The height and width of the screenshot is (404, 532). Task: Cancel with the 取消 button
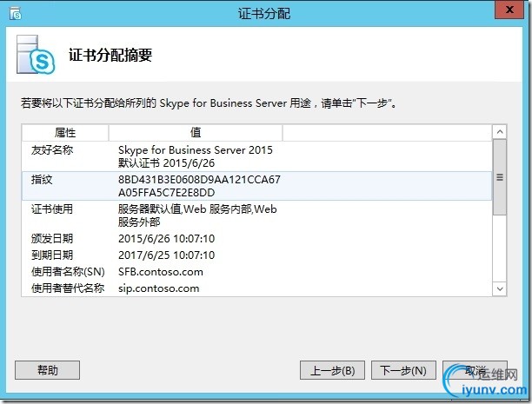[x=475, y=370]
